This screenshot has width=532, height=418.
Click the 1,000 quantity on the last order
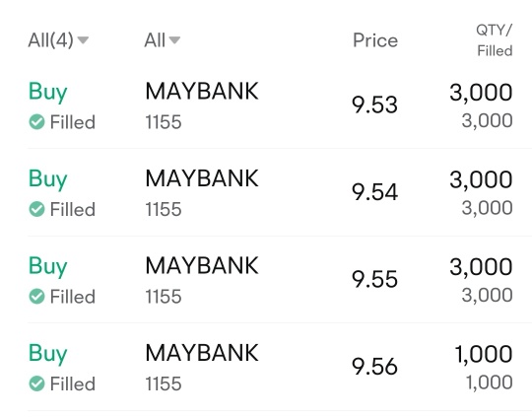coord(483,354)
